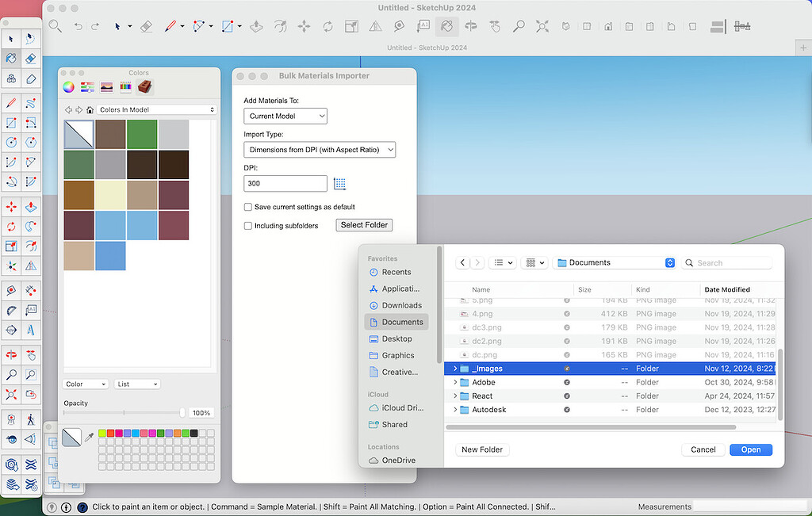Click inside the DPI input field
This screenshot has width=812, height=516.
coord(285,183)
